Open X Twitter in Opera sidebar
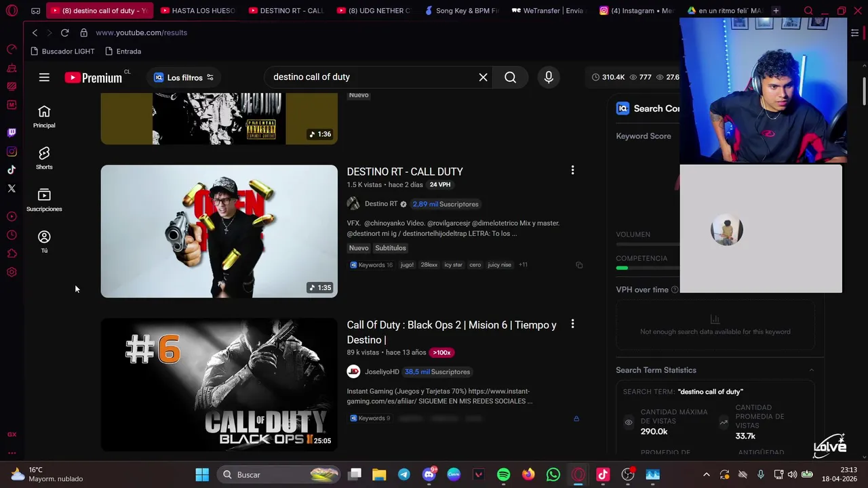This screenshot has width=868, height=488. click(x=12, y=188)
